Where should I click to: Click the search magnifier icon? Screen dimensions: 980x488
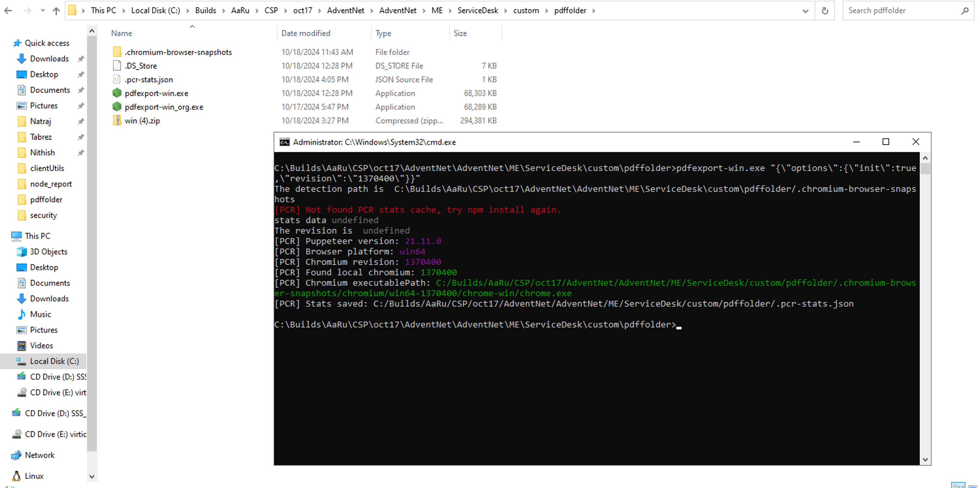pyautogui.click(x=965, y=11)
